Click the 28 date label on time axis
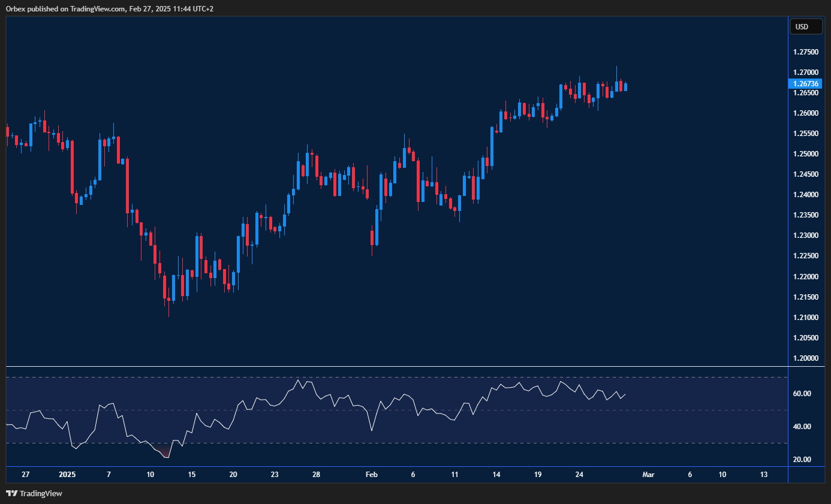 [x=316, y=475]
